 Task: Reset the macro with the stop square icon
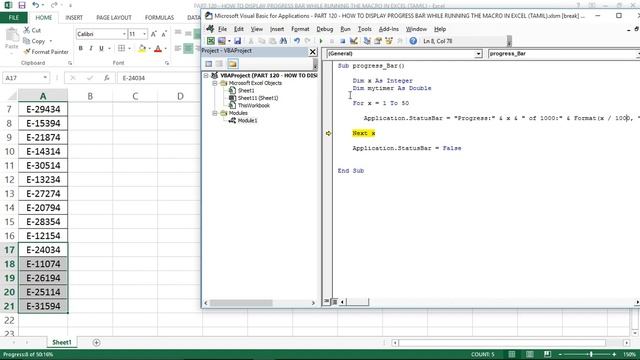pos(342,41)
